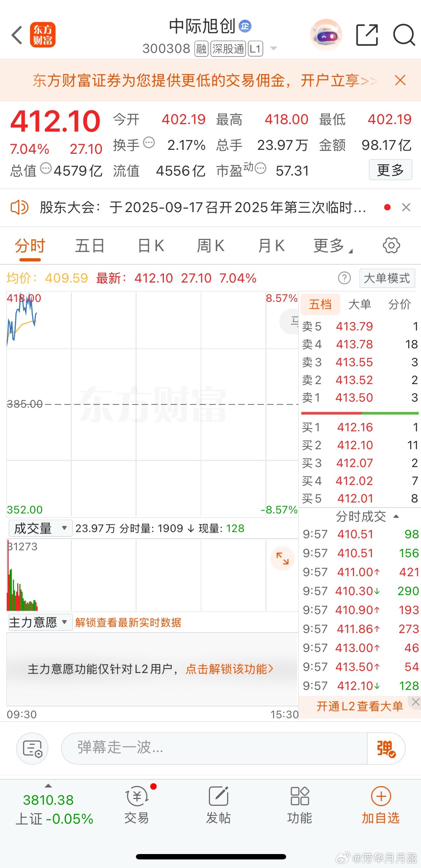Open the 东方财富证券 account promo link
This screenshot has width=421, height=868.
tap(205, 80)
